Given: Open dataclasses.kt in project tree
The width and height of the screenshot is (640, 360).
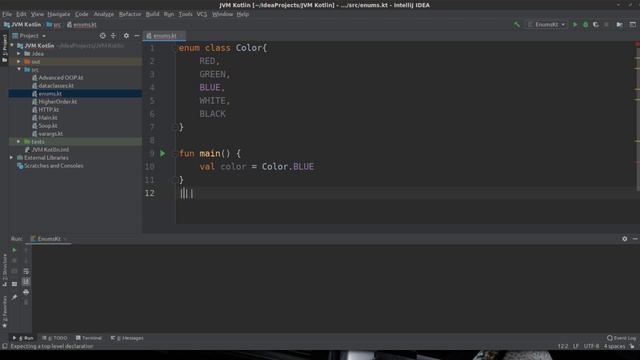Looking at the screenshot, I should pyautogui.click(x=53, y=86).
